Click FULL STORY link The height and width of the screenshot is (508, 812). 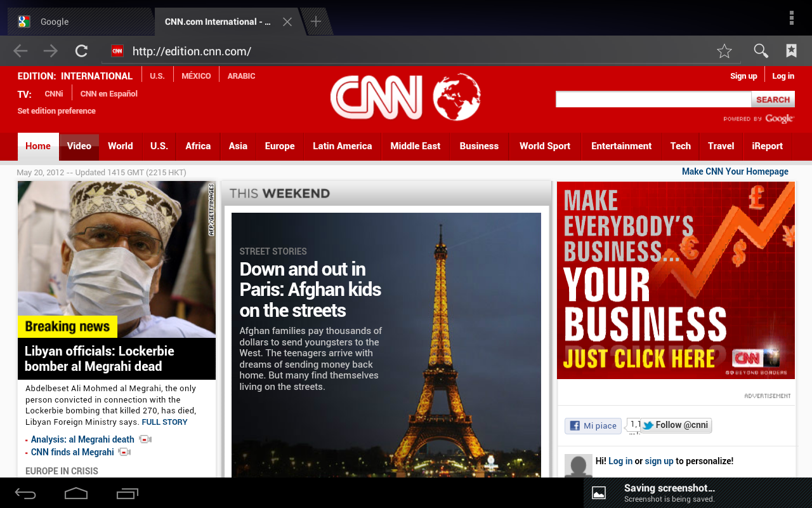(164, 422)
